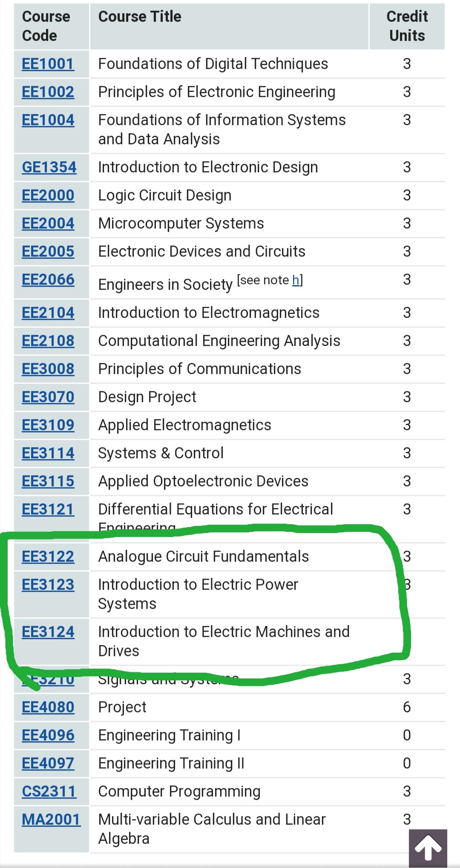Click the EE2005 course link

[x=48, y=251]
